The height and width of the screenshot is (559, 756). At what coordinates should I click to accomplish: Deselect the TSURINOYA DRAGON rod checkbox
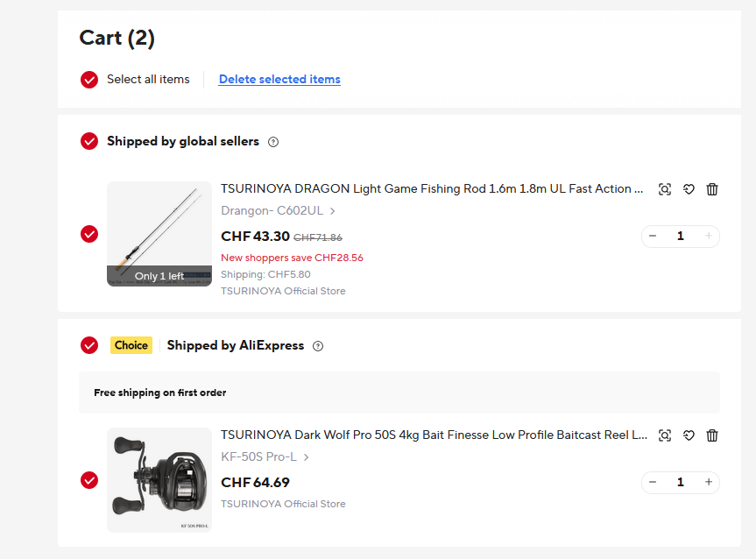[89, 234]
